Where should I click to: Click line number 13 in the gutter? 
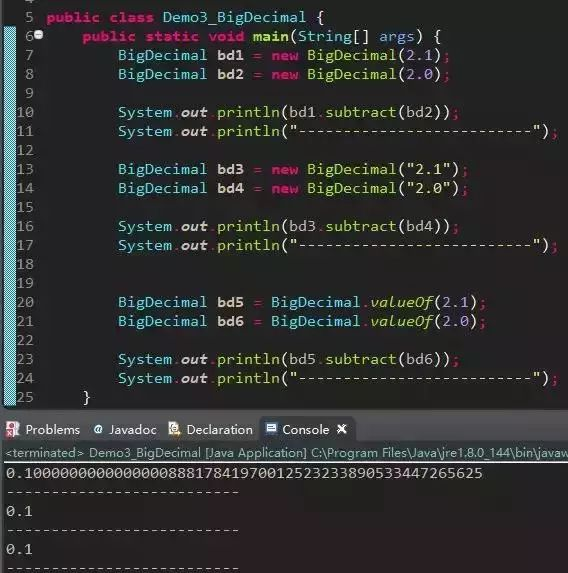pyautogui.click(x=25, y=169)
